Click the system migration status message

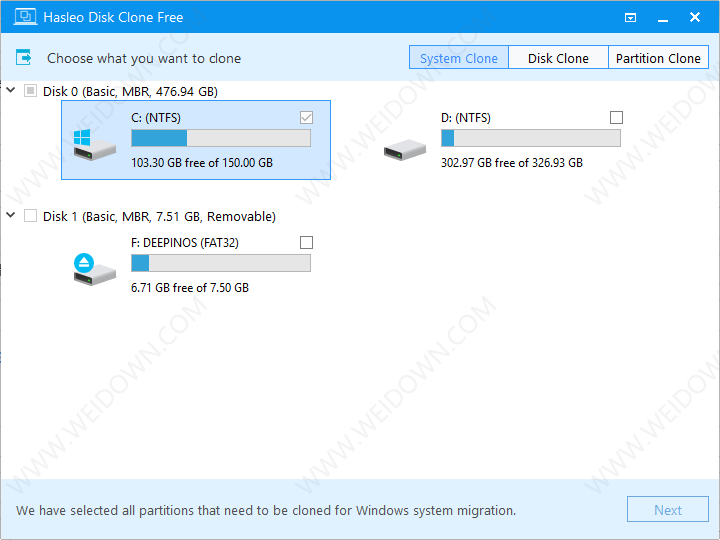pyautogui.click(x=266, y=510)
